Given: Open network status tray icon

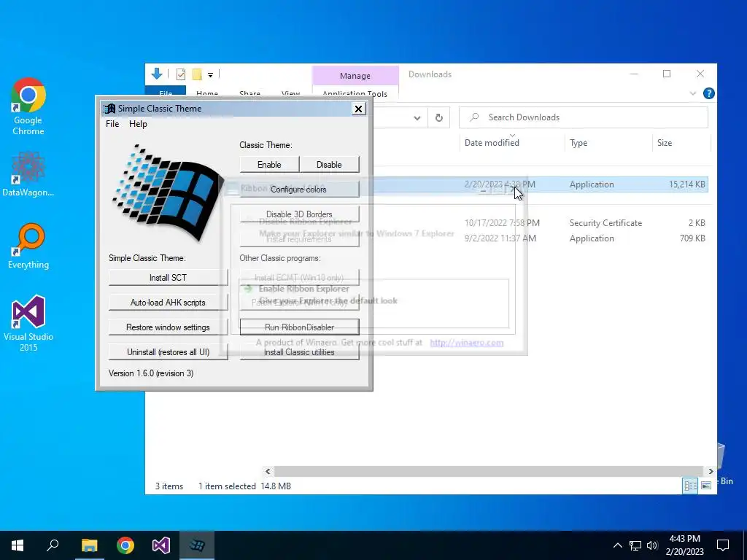Looking at the screenshot, I should point(635,545).
